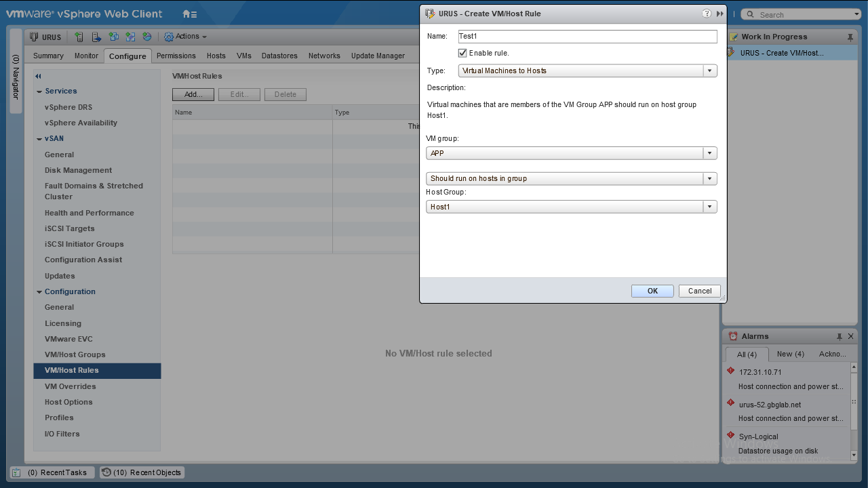Image resolution: width=868 pixels, height=488 pixels.
Task: Click the URUS cluster icon
Action: pos(34,37)
